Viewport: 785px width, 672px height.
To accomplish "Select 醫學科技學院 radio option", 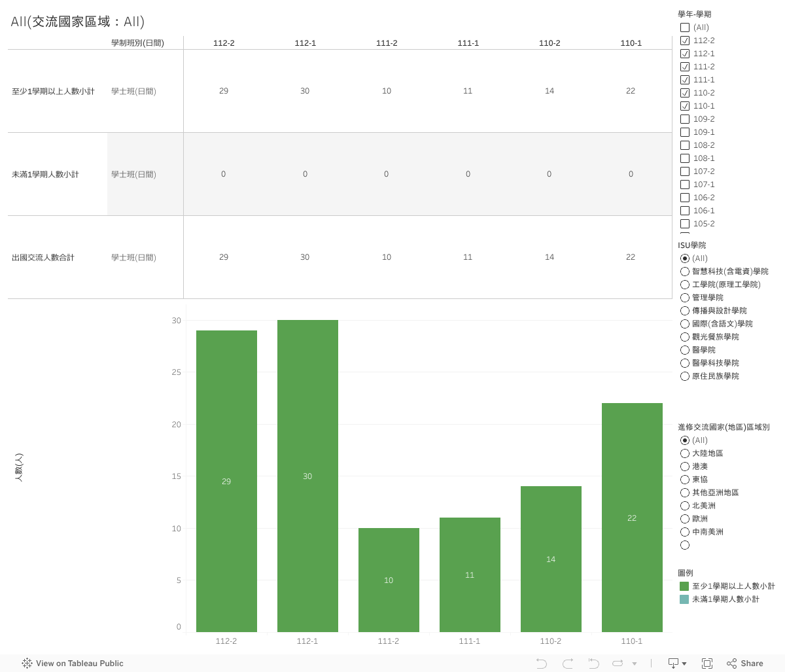I will 685,363.
